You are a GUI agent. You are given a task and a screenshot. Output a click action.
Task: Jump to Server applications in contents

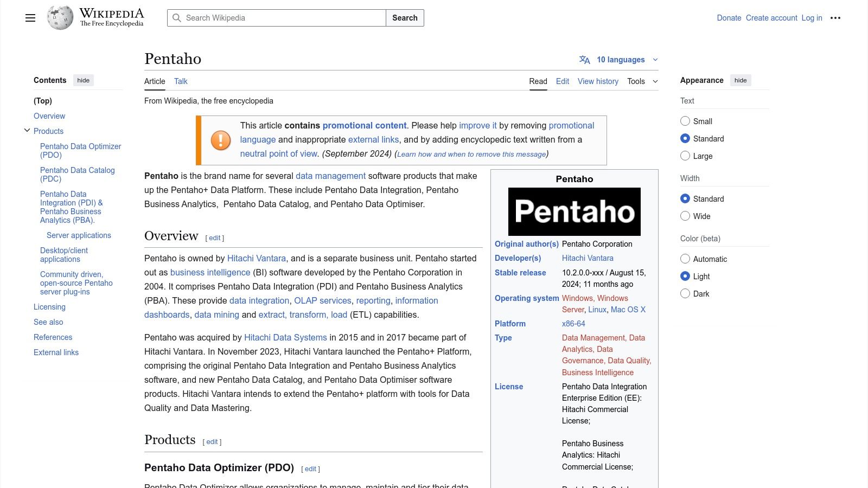click(x=79, y=235)
